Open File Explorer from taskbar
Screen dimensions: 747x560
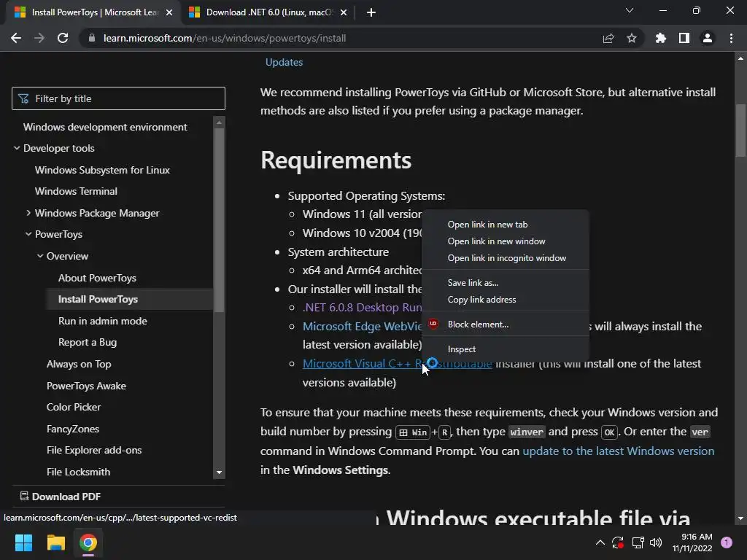(x=55, y=542)
